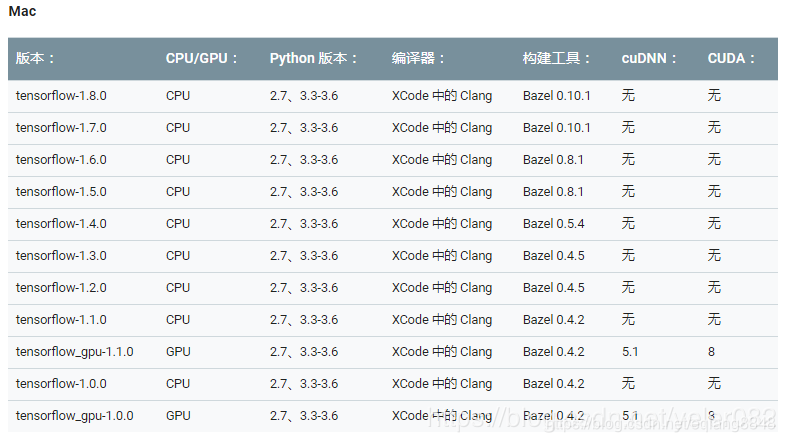Click the "CUDA:" column header
Screen dimensions: 785x442
point(731,59)
